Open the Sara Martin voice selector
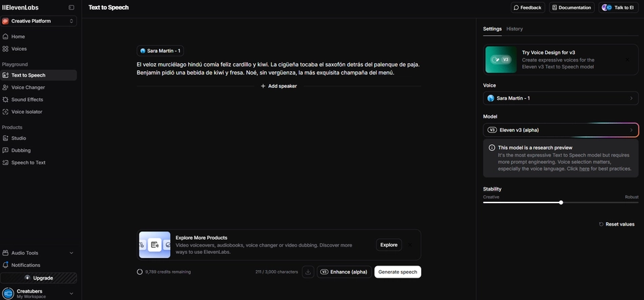Screen dimensions: 644x300 [561, 98]
